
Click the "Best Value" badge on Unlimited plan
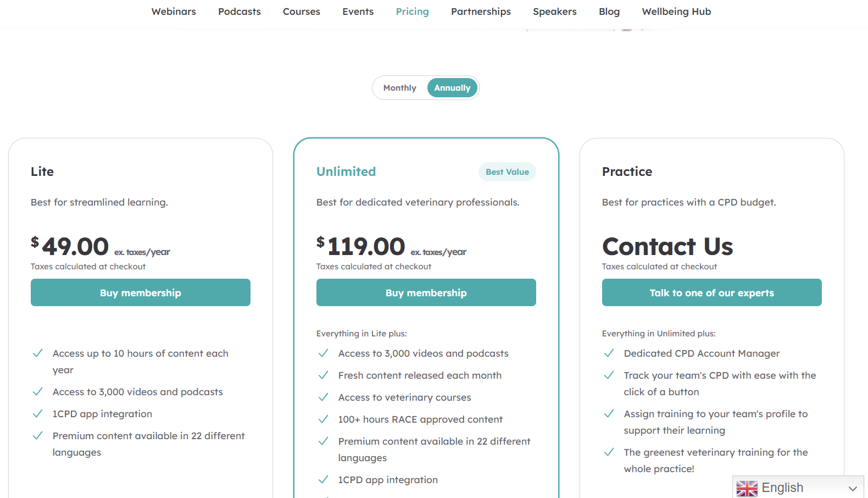pos(507,171)
